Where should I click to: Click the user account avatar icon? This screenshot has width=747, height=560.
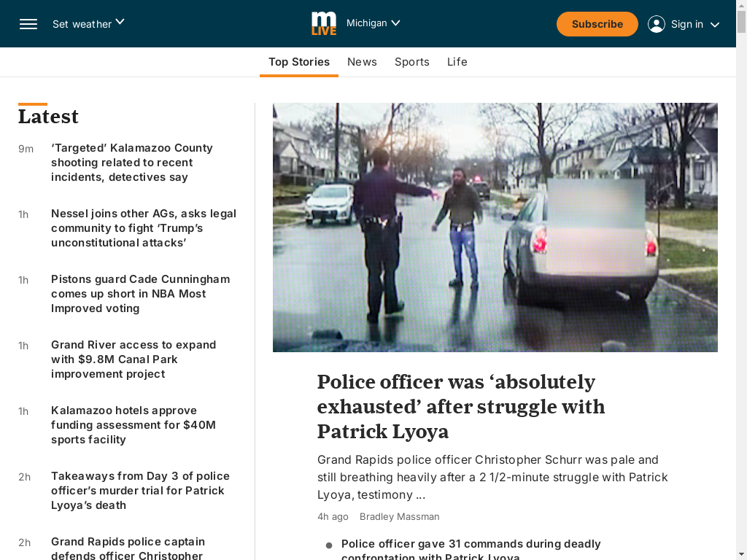click(656, 24)
